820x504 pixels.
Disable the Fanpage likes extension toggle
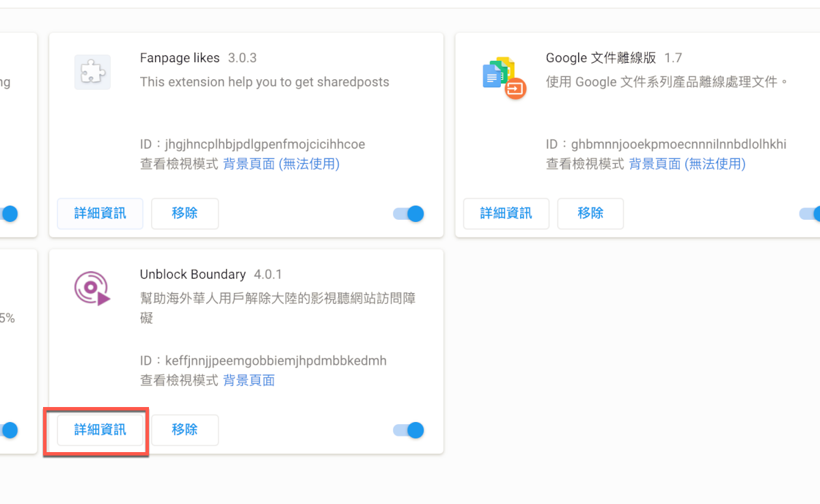coord(409,214)
